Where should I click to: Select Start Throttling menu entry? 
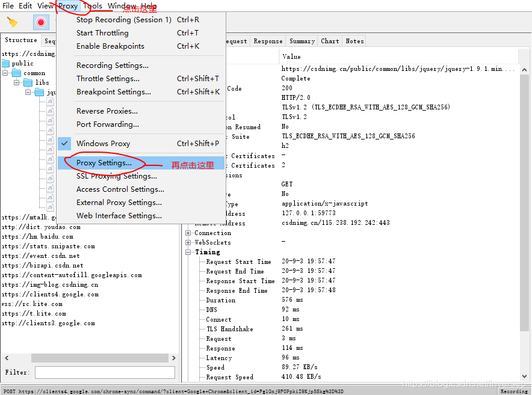tap(141, 33)
